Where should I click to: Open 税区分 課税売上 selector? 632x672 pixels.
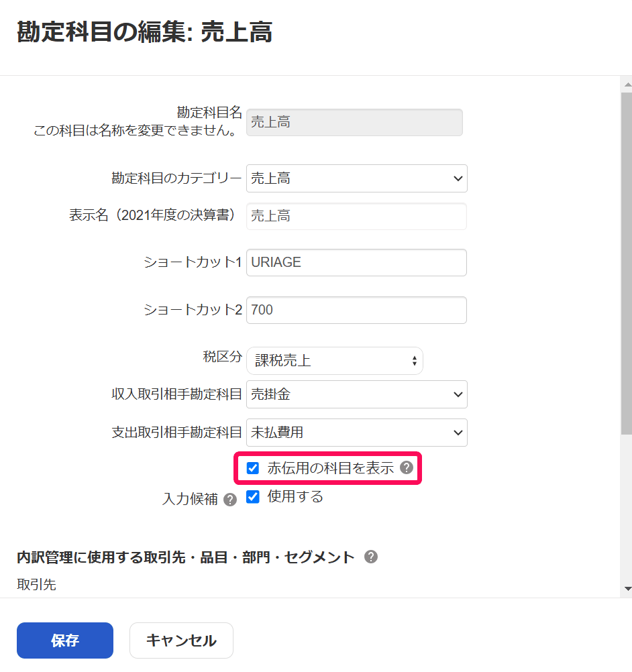[334, 361]
